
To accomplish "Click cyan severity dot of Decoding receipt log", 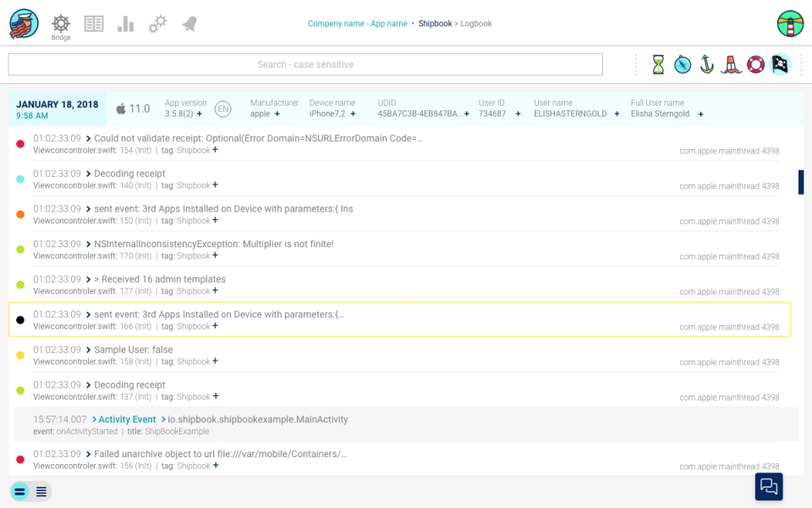I will (x=20, y=179).
